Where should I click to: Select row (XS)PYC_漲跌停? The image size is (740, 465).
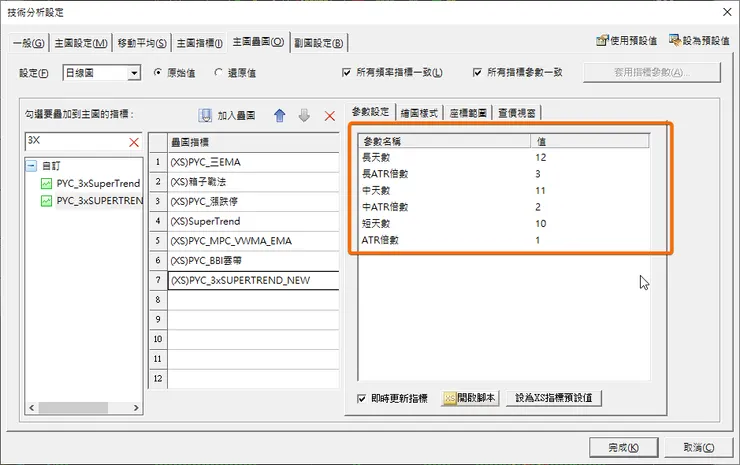253,202
